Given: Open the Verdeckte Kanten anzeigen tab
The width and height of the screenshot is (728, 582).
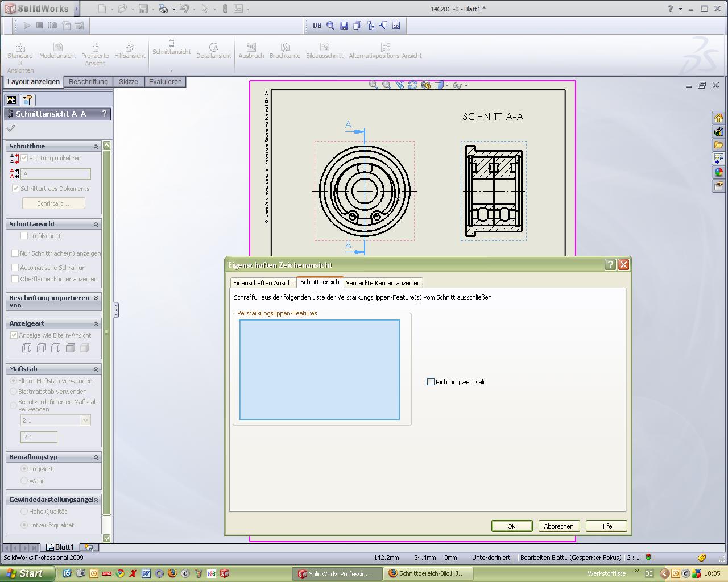Looking at the screenshot, I should click(x=383, y=283).
